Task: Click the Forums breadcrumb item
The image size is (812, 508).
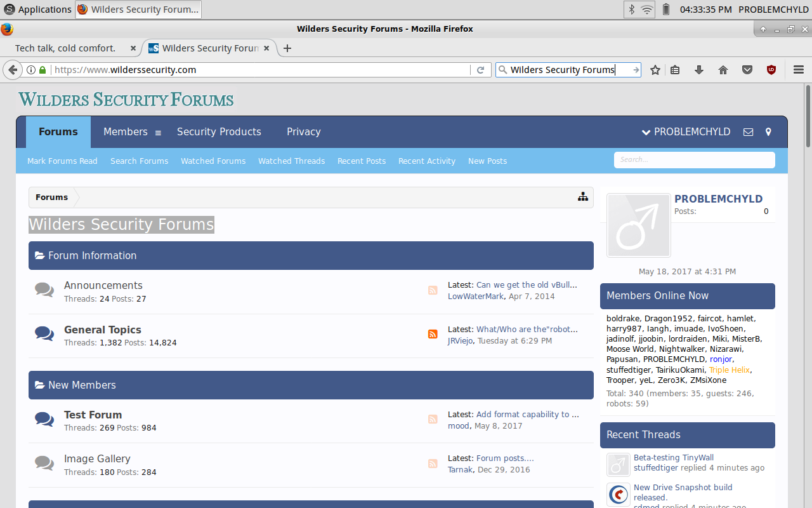Action: point(51,197)
